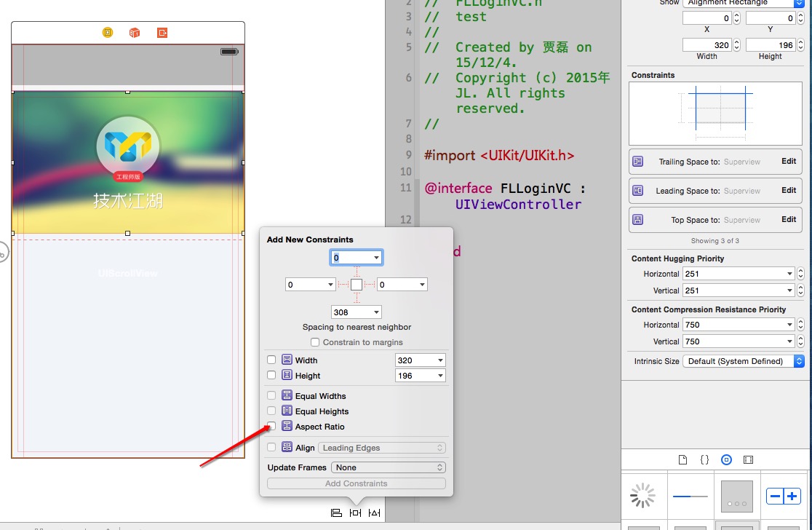Edit the Top Space constraint

click(789, 219)
